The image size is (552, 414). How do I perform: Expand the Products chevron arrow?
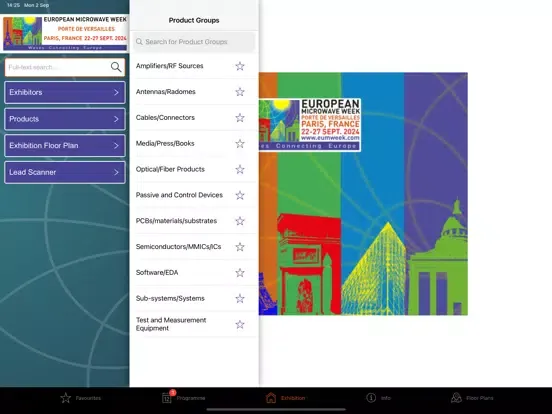click(x=116, y=119)
